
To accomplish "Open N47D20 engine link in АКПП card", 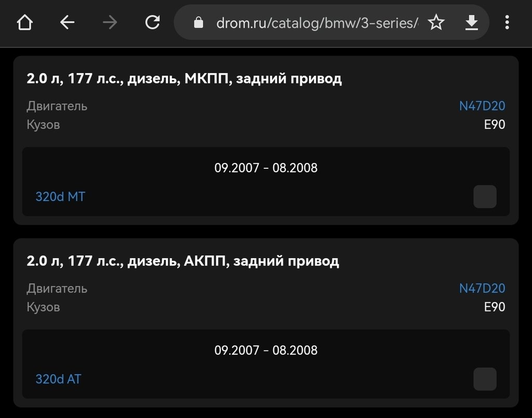I will [482, 288].
